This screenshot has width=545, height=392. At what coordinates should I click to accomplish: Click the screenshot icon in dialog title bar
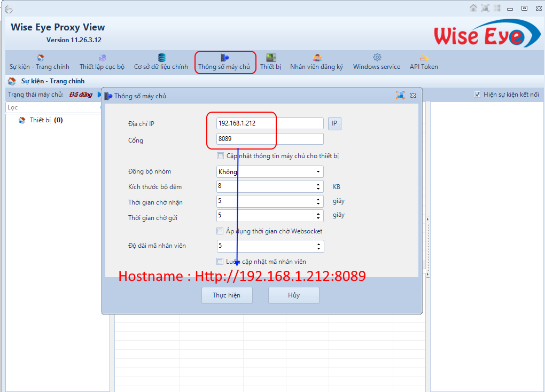click(400, 95)
